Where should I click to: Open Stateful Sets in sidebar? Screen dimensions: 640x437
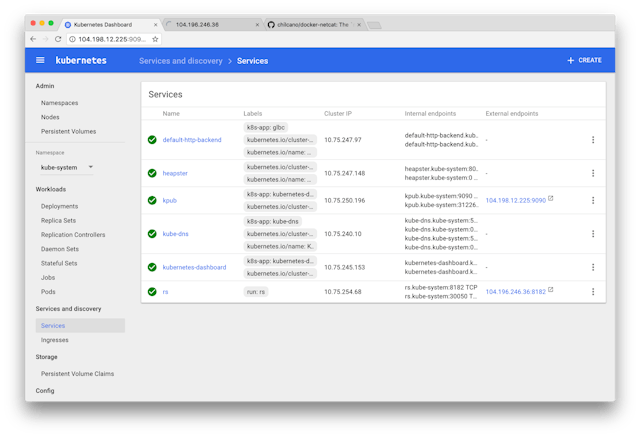(59, 263)
